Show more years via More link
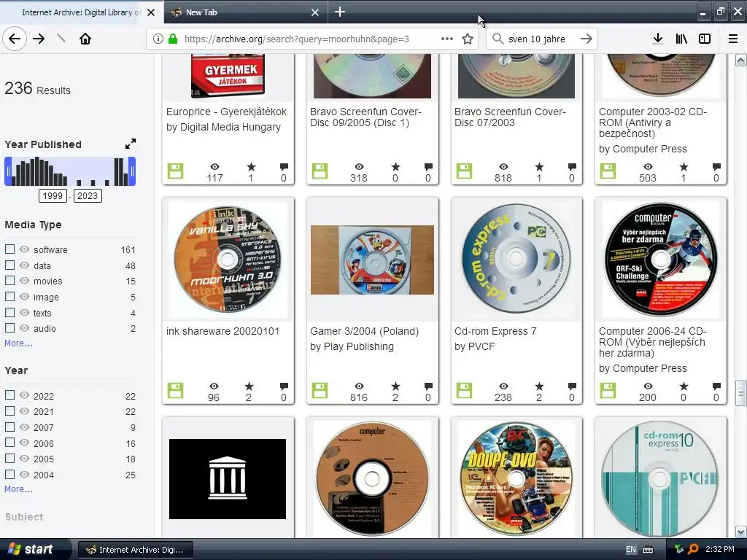This screenshot has width=747, height=560. coord(18,489)
